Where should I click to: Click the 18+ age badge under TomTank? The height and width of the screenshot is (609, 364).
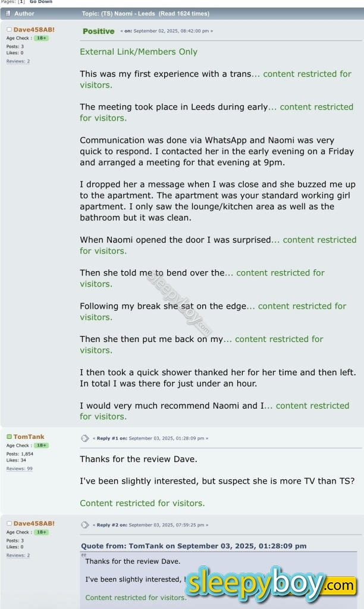pyautogui.click(x=41, y=445)
